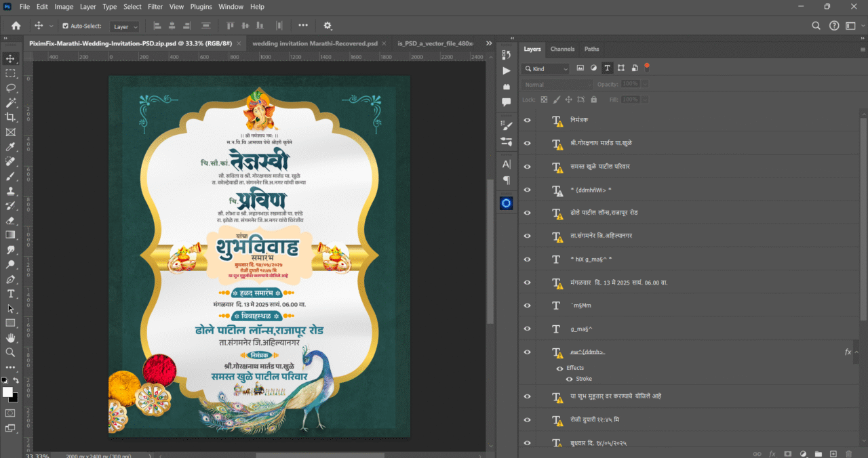Hide the निमंत्रक text layer
This screenshot has width=868, height=458.
(x=527, y=120)
